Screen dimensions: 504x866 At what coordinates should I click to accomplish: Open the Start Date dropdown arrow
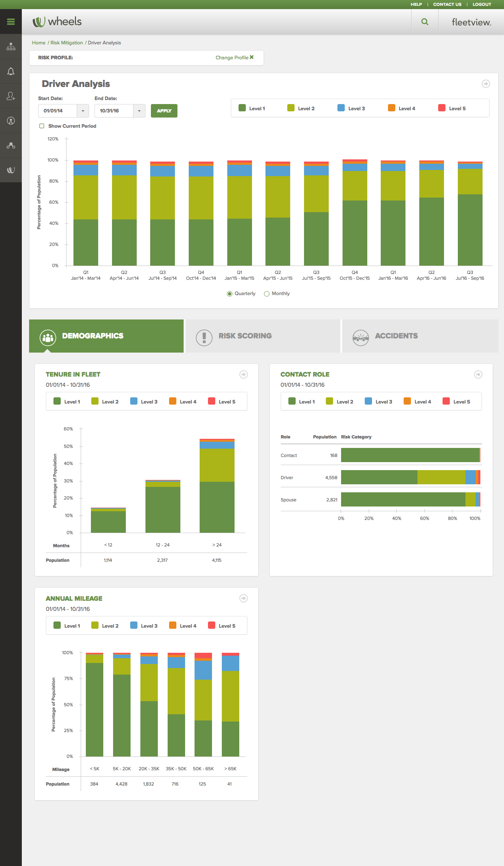pos(83,111)
